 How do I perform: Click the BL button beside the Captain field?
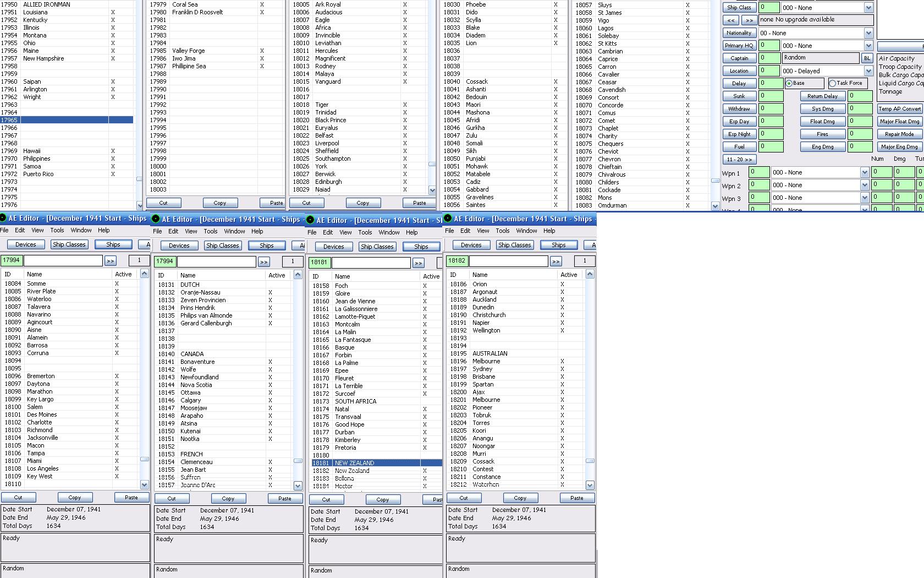pos(867,58)
